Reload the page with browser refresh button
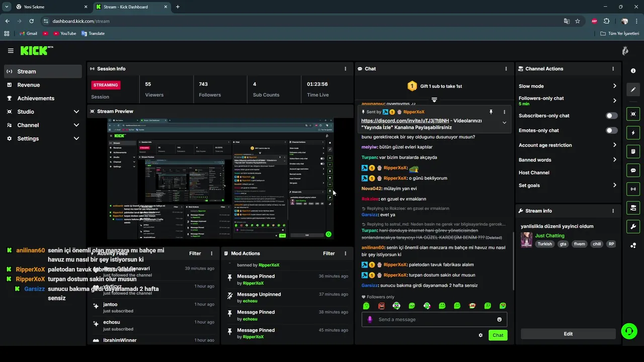The width and height of the screenshot is (644, 362). point(31,21)
